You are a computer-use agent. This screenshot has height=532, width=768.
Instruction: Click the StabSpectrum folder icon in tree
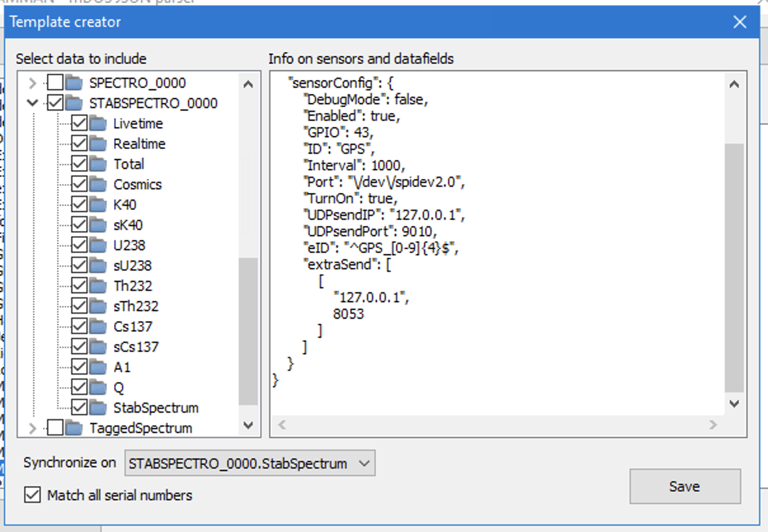click(x=98, y=408)
